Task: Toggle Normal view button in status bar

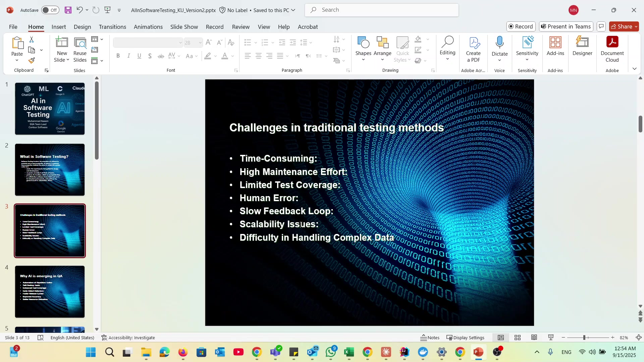Action: coord(501,338)
